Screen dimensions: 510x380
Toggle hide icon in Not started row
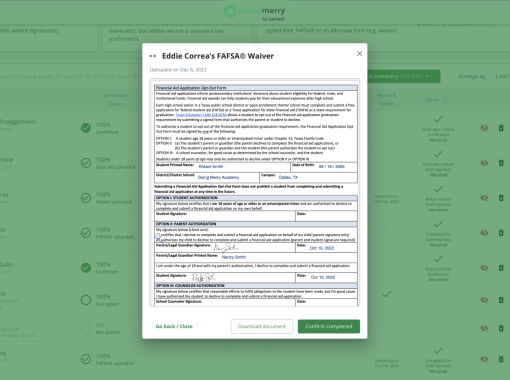point(484,328)
